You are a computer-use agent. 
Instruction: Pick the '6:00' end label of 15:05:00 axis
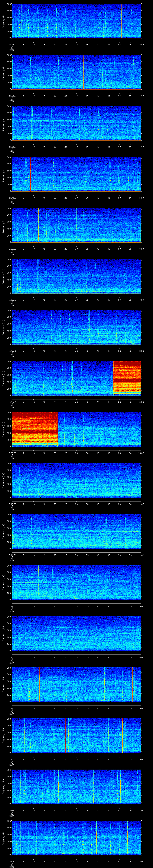point(141,249)
